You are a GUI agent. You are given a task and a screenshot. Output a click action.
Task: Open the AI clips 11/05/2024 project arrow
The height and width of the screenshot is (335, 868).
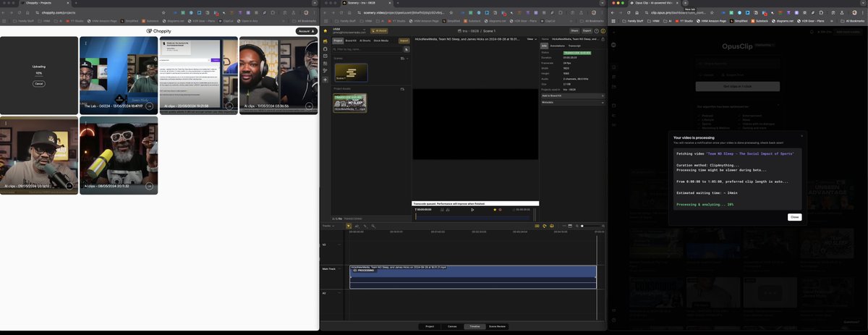tap(309, 106)
